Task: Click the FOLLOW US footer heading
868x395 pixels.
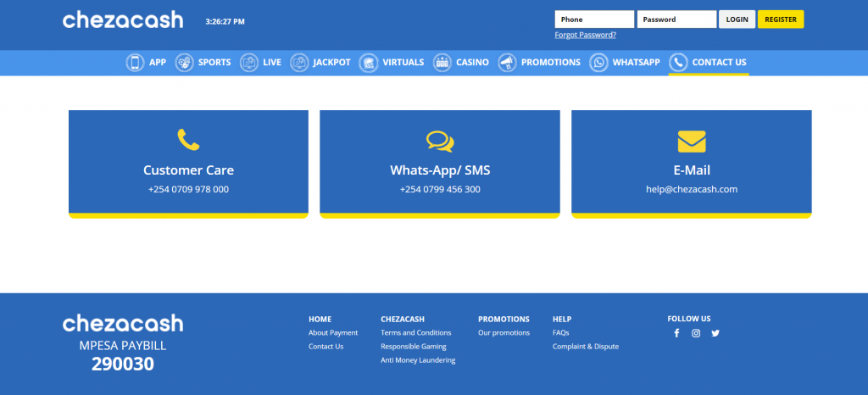Action: (689, 320)
